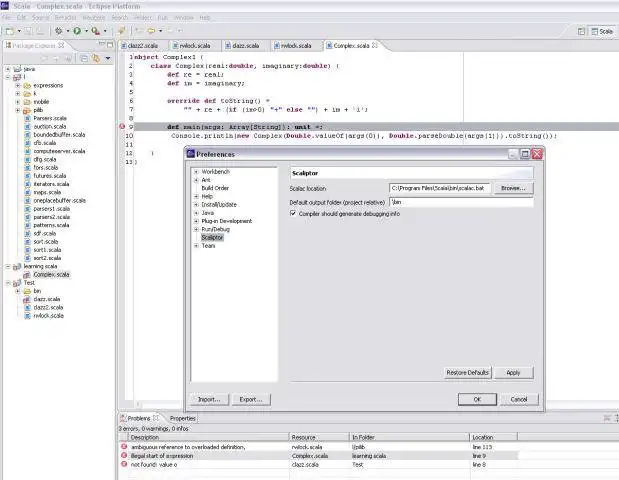Open the Run dropdown arrow
Viewport: 619px width, 480px height.
(x=86, y=31)
